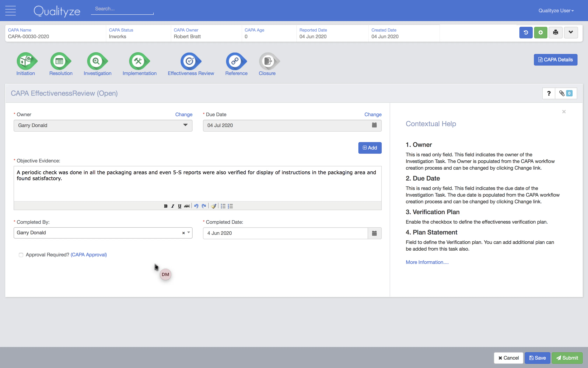Viewport: 588px width, 368px height.
Task: Open attachments via paperclip icon
Action: pyautogui.click(x=562, y=93)
